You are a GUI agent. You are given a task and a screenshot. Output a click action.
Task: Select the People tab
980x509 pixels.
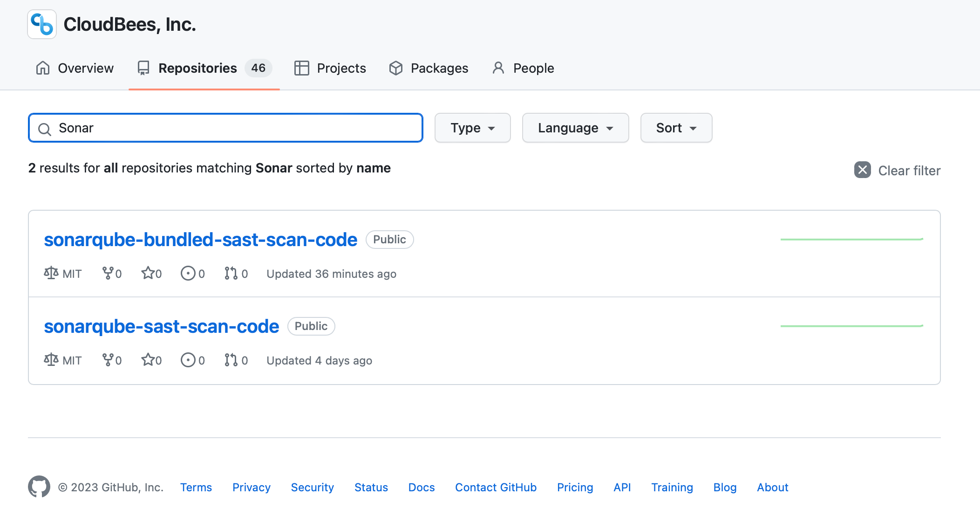[x=533, y=68]
